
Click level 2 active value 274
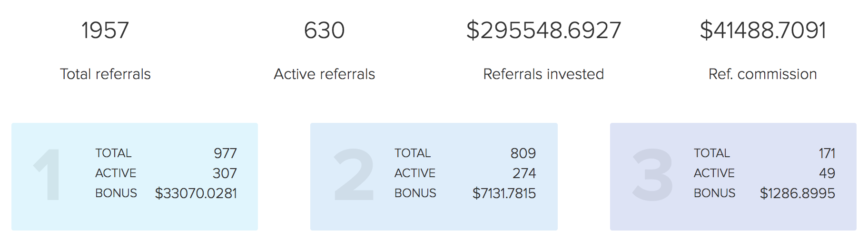coord(524,173)
